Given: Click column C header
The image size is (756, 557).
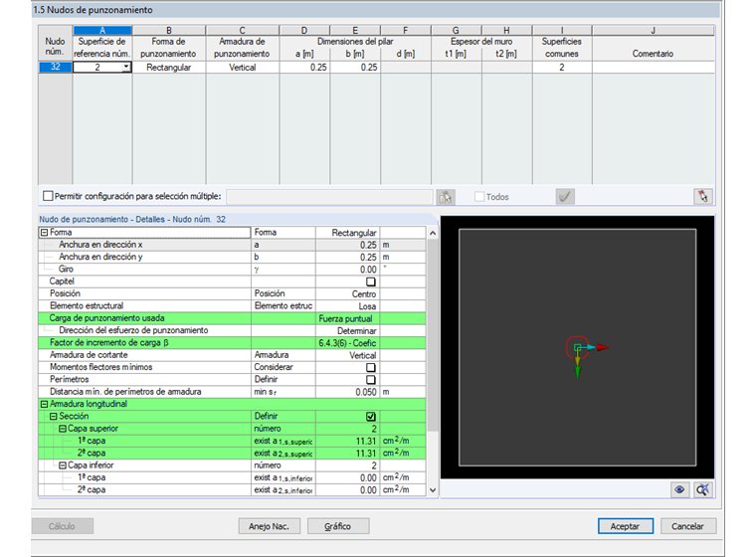Looking at the screenshot, I should [242, 31].
